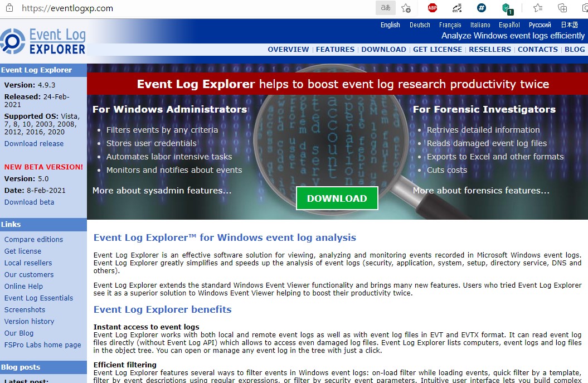The image size is (588, 383).
Task: Open the translate page icon
Action: (x=386, y=8)
